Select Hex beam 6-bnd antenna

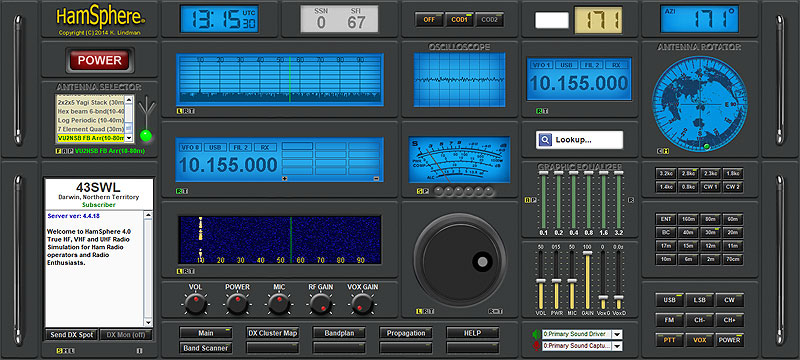(90, 111)
